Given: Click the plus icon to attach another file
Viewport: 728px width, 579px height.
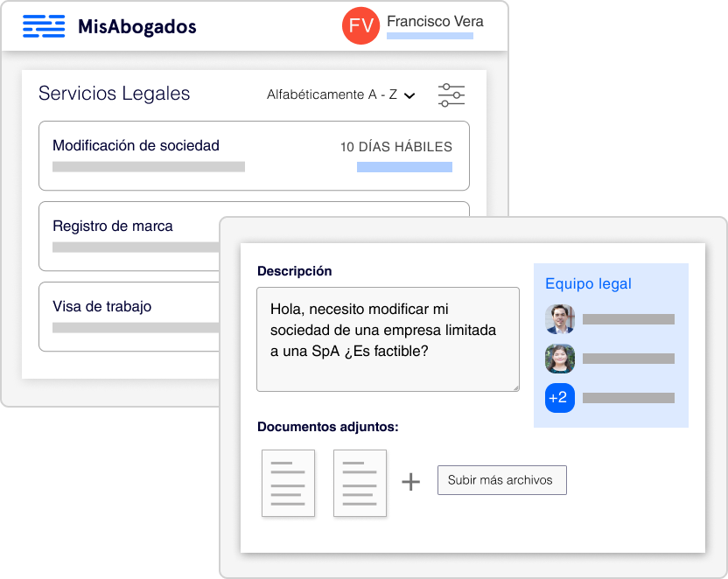Looking at the screenshot, I should tap(409, 479).
